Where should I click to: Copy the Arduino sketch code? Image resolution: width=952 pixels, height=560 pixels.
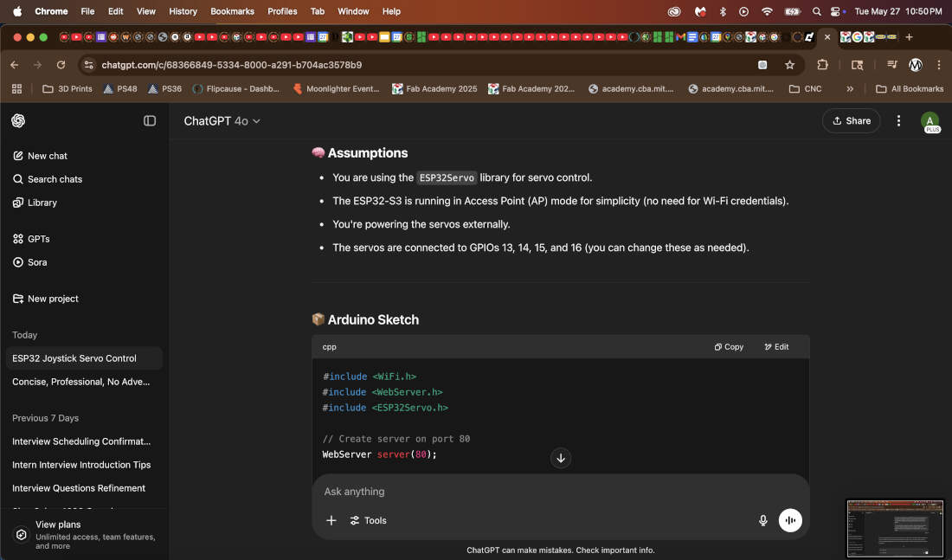pyautogui.click(x=729, y=347)
